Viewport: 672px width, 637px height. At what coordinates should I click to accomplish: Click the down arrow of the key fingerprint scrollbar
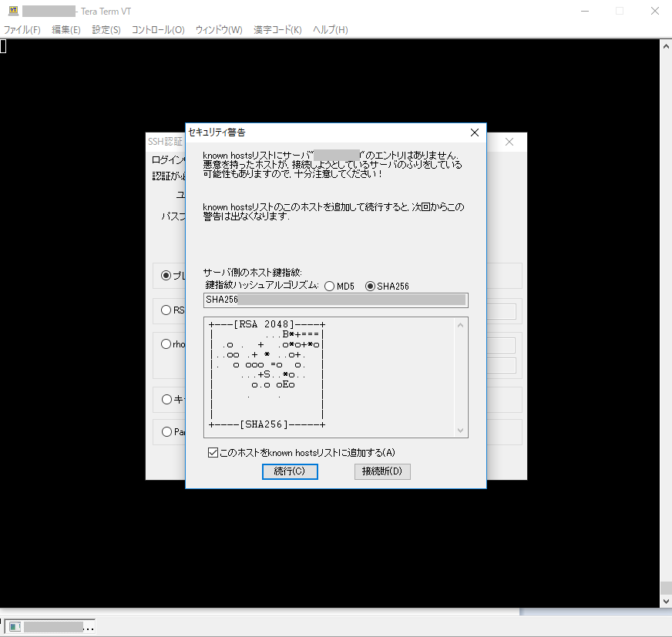[x=460, y=431]
